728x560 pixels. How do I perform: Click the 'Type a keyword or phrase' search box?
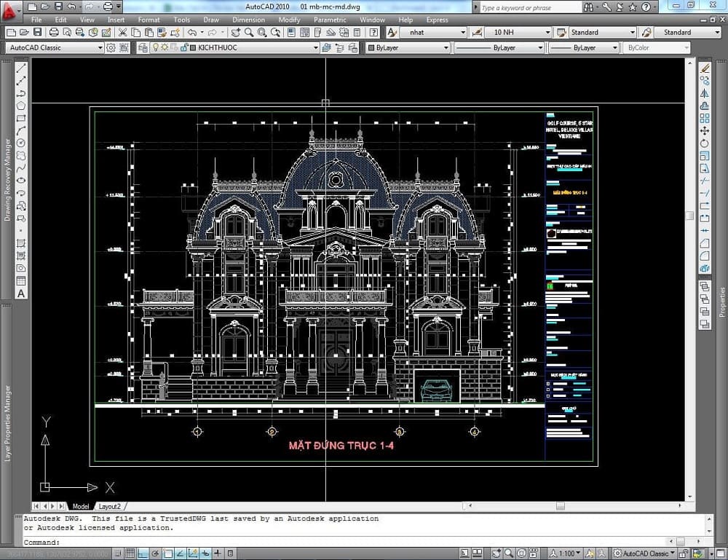click(529, 8)
